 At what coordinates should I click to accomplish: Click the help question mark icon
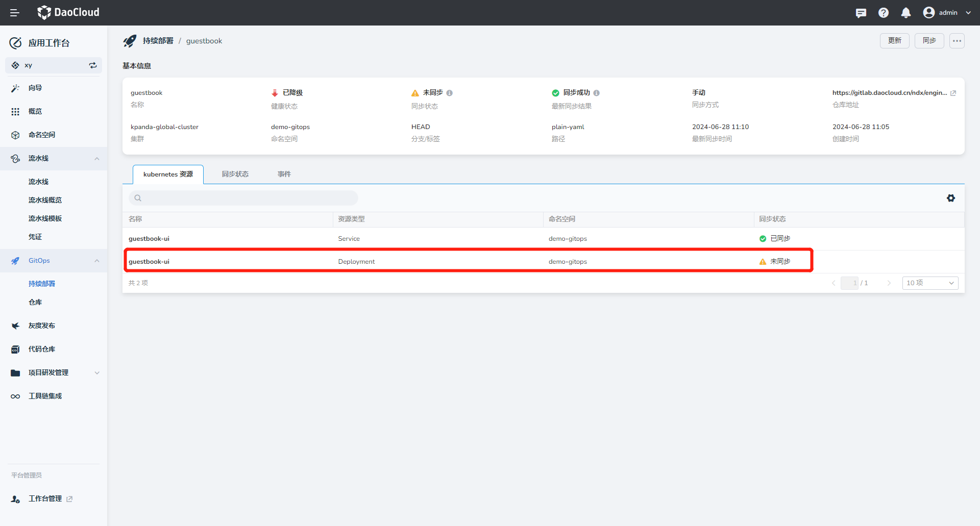tap(884, 13)
